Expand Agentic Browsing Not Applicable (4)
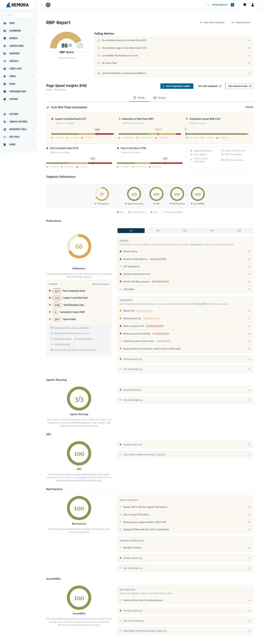This screenshot has height=644, width=263. point(185,400)
